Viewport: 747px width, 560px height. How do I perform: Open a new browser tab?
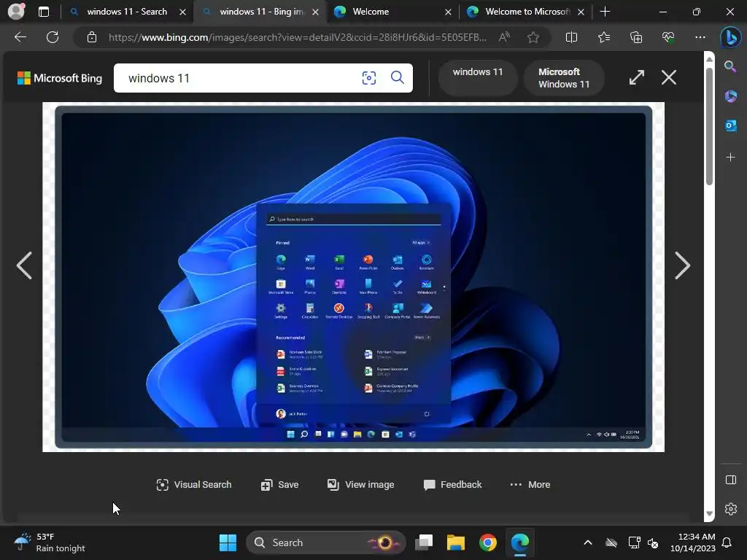pos(605,12)
